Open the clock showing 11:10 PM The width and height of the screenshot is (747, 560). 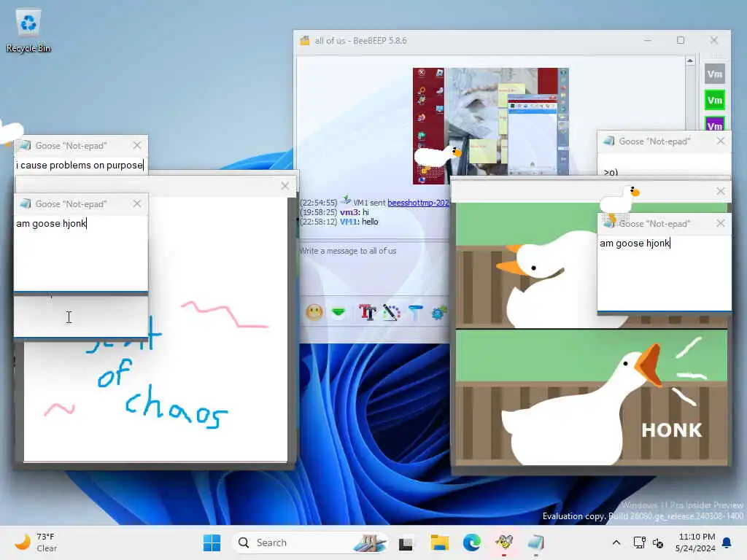click(695, 542)
